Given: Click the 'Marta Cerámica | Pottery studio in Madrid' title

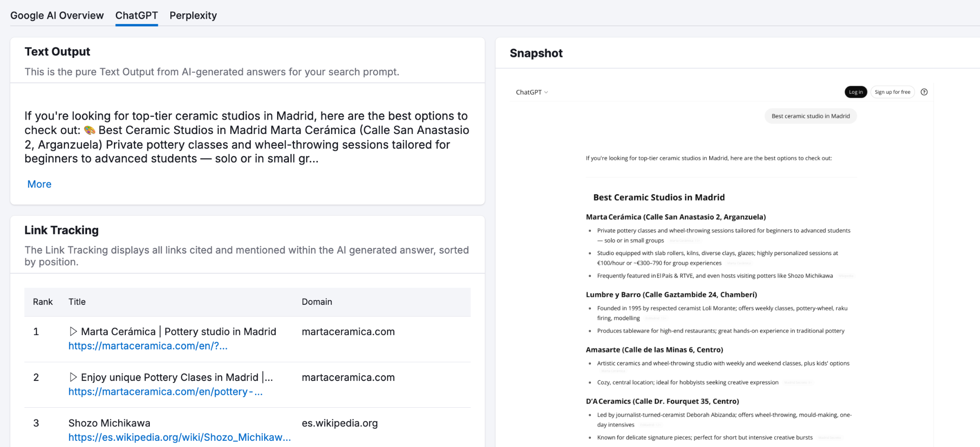Looking at the screenshot, I should point(178,332).
